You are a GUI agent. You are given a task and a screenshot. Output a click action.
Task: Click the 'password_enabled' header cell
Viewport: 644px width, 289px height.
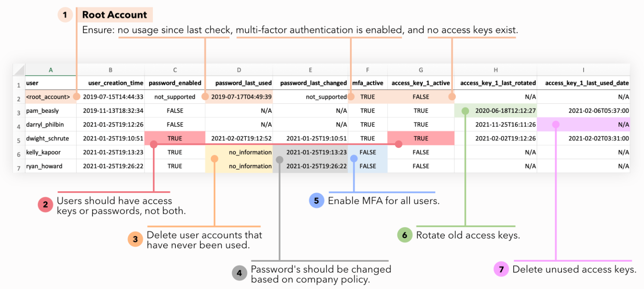175,83
